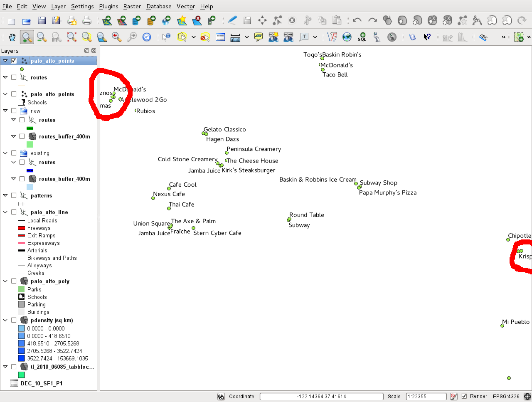Collapse the existing group expander
Viewport: 532px width, 402px height.
click(x=5, y=153)
